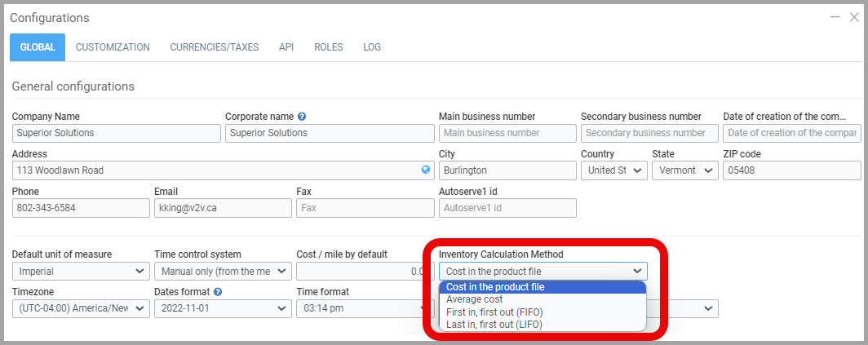Choose First in, first out (FIFO)
This screenshot has width=868, height=345.
pyautogui.click(x=494, y=312)
